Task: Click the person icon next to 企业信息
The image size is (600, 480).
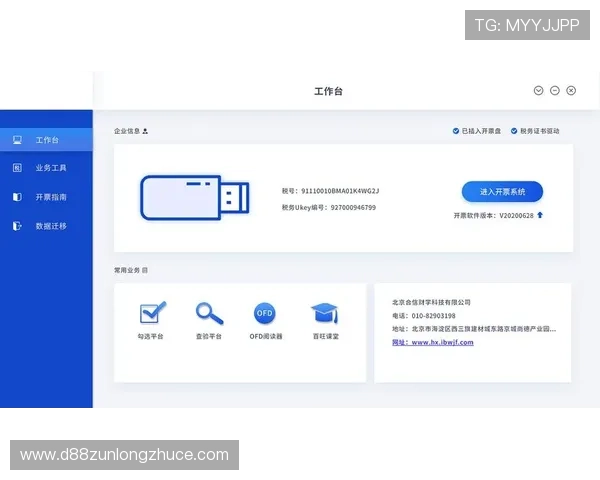Action: [x=145, y=131]
